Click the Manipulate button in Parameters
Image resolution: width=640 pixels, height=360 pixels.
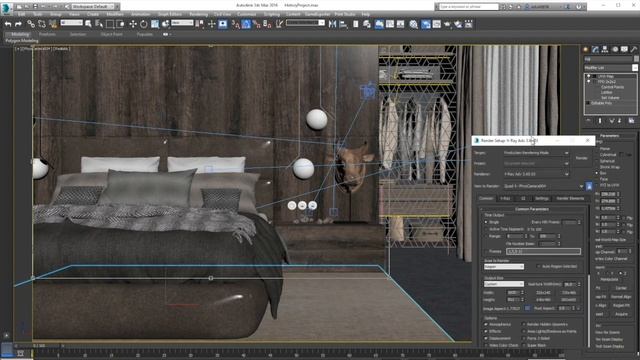[609, 280]
